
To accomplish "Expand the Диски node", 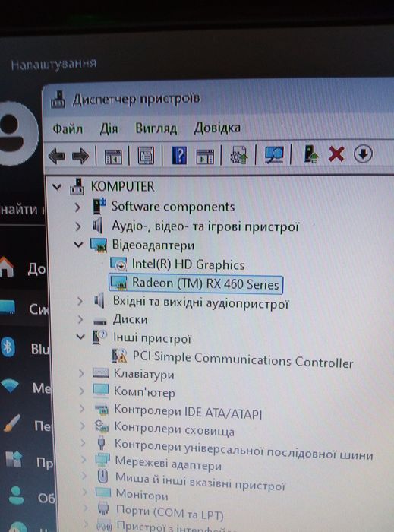I will 80,319.
